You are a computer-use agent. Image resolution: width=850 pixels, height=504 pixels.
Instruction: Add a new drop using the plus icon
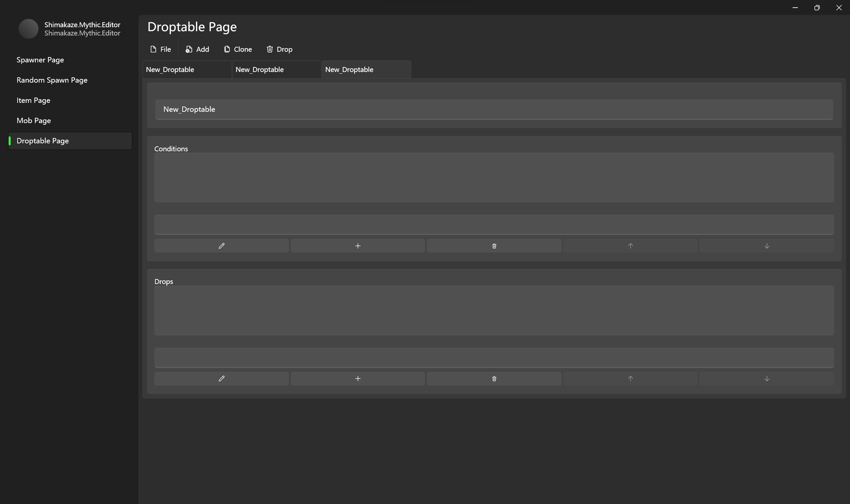358,378
